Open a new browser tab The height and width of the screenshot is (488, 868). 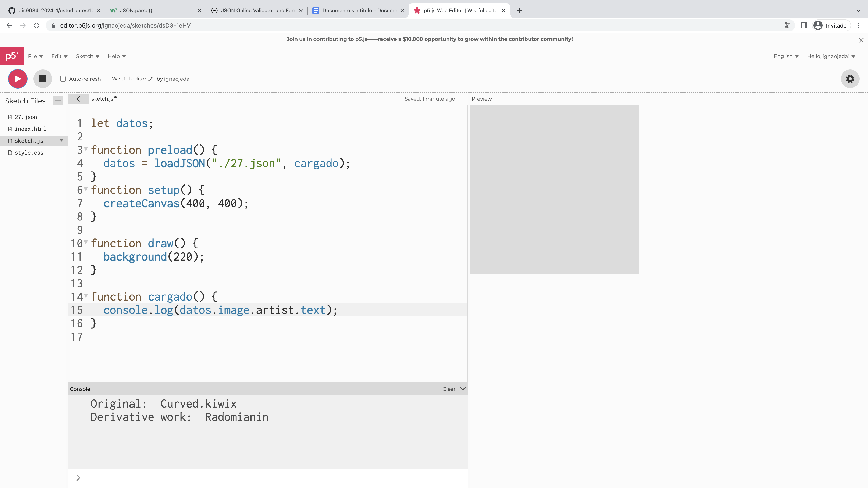(x=520, y=10)
